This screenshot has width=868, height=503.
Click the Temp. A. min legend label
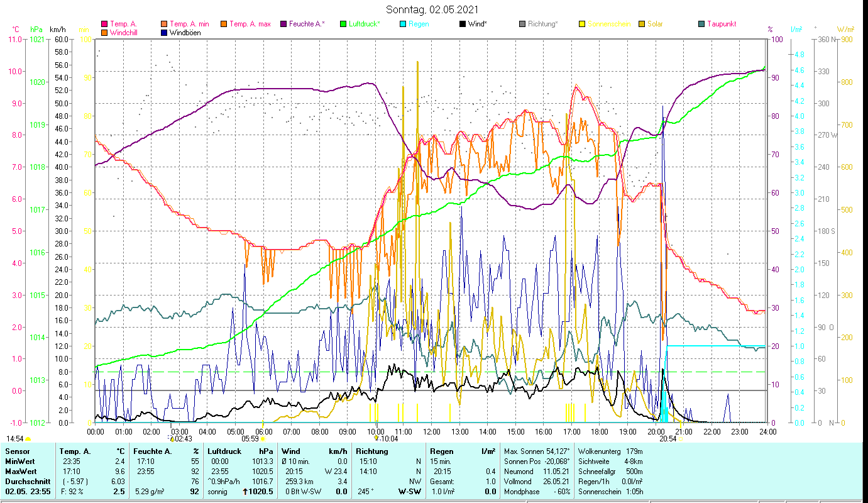click(x=189, y=24)
